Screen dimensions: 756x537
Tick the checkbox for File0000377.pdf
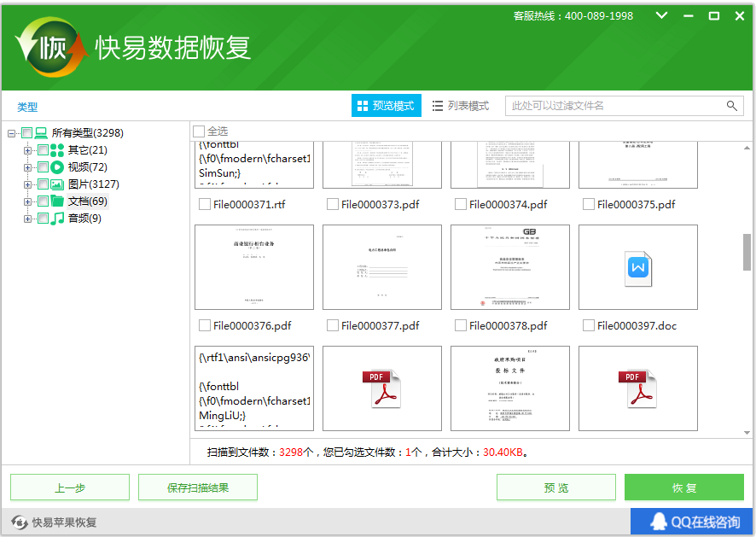pos(332,325)
